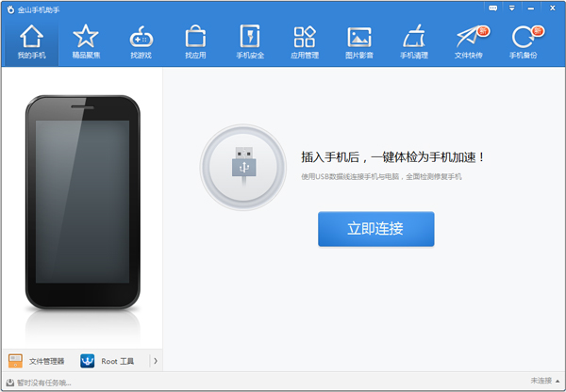Expand more tools with the right chevron
The width and height of the screenshot is (566, 392).
tap(155, 361)
